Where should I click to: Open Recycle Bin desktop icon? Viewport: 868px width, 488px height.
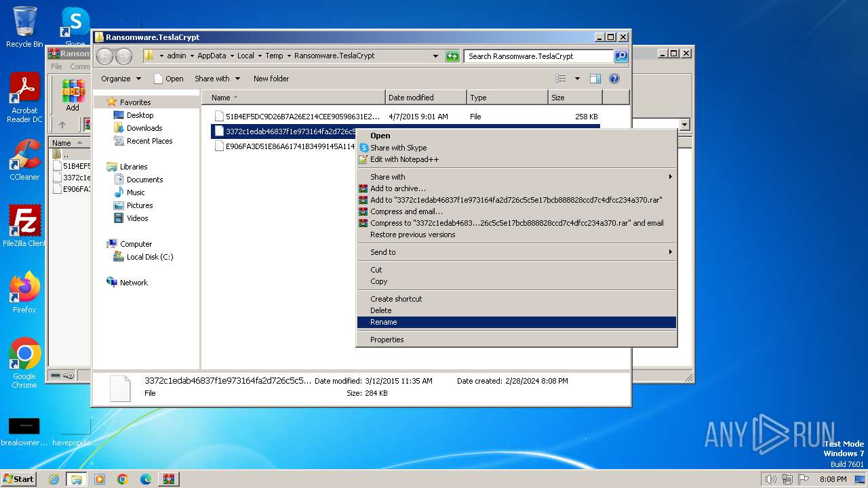24,27
